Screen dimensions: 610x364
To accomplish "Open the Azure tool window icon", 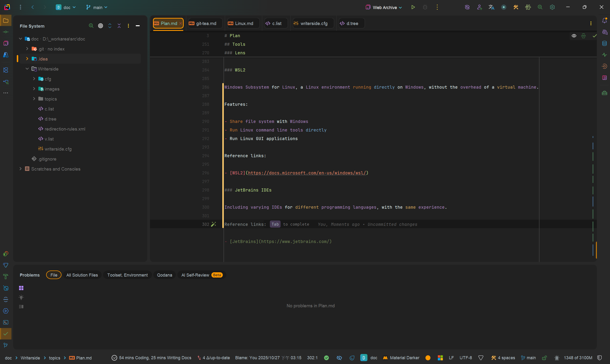I will click(x=6, y=55).
